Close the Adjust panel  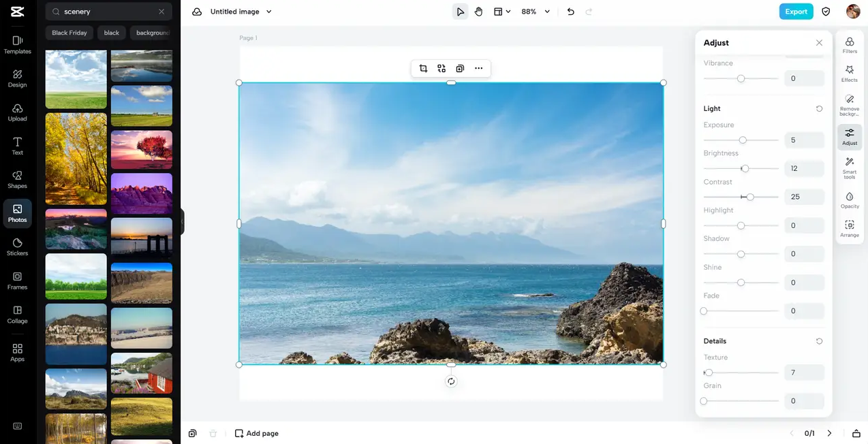[819, 43]
